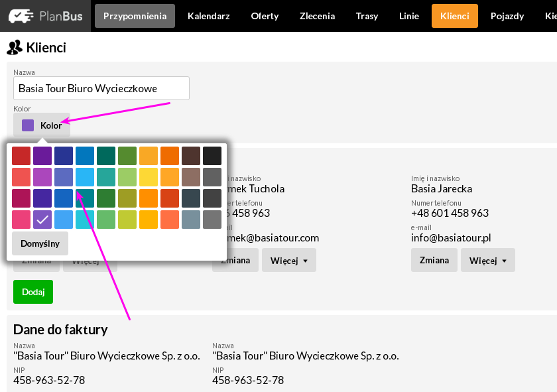The width and height of the screenshot is (557, 392).
Task: Select the dark green swatch in the top row
Action: [x=127, y=156]
